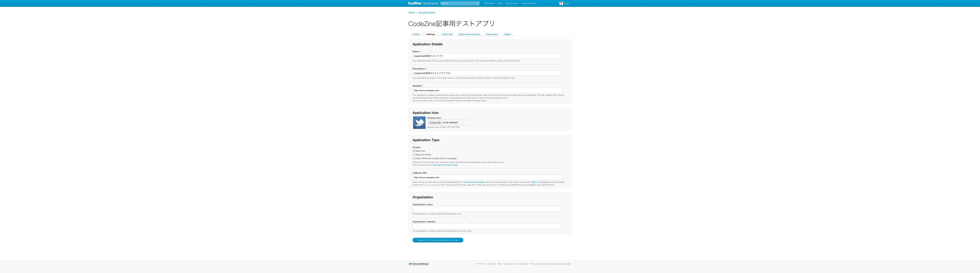Open the @Anywhere applications link
The width and height of the screenshot is (980, 273).
[474, 182]
